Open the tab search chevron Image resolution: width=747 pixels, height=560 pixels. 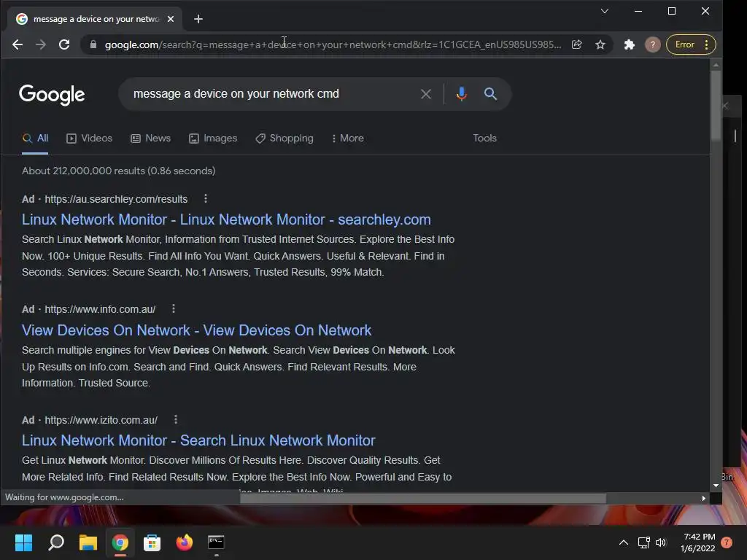pos(605,11)
